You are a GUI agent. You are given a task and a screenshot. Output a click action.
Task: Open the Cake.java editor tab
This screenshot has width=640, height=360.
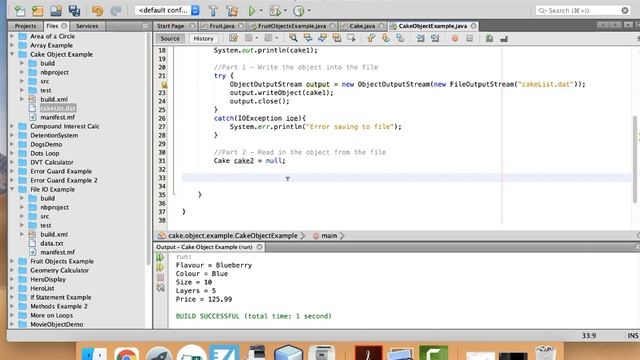coord(362,26)
